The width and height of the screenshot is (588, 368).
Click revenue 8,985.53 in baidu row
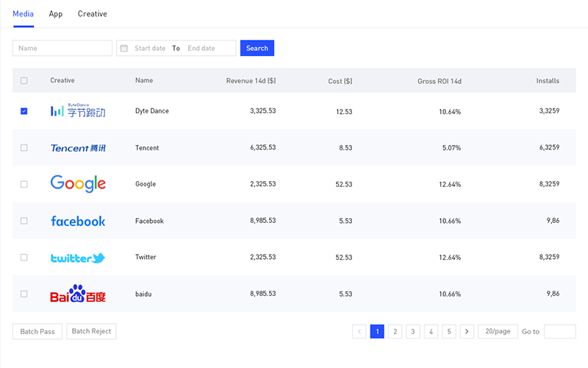(x=263, y=293)
